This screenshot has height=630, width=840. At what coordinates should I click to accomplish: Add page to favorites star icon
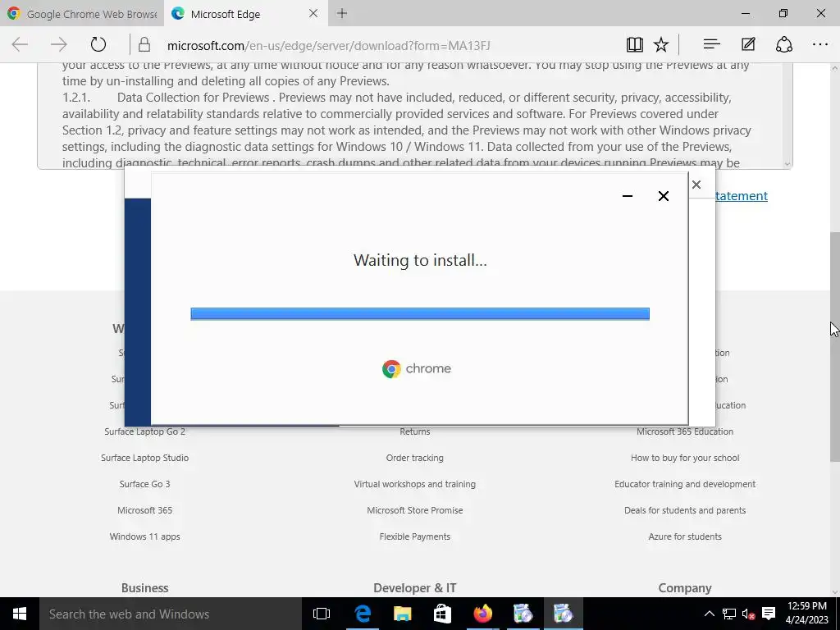coord(662,44)
